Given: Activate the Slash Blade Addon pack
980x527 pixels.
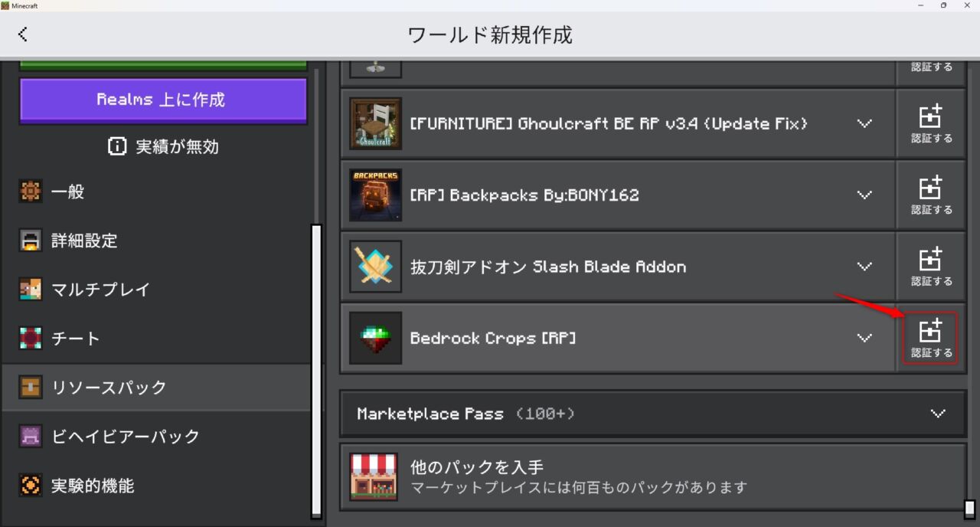Looking at the screenshot, I should click(931, 267).
